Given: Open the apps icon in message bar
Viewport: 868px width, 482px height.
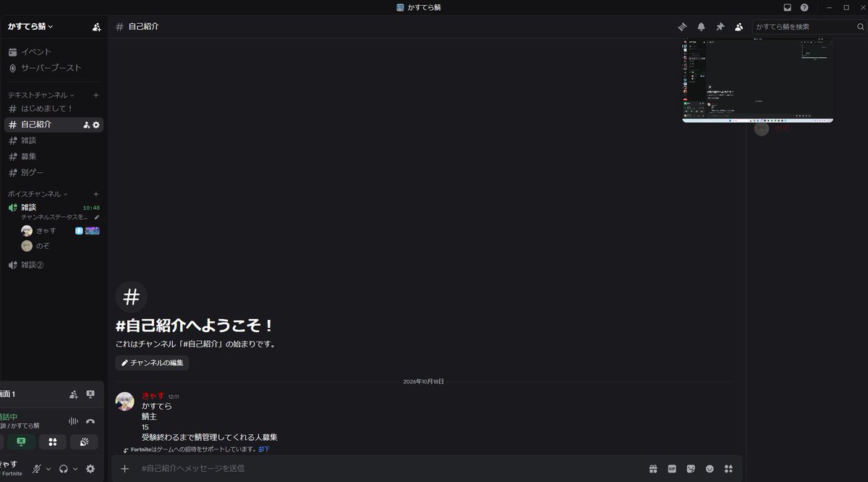Looking at the screenshot, I should [x=728, y=469].
